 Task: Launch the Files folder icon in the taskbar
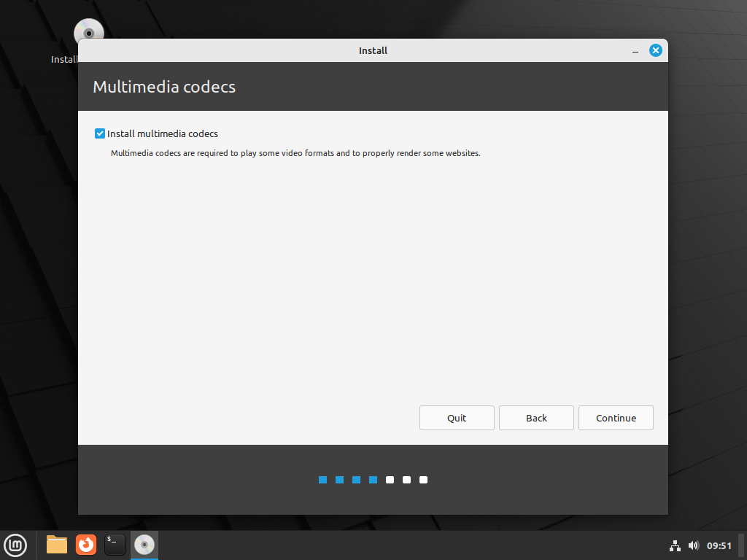[57, 545]
